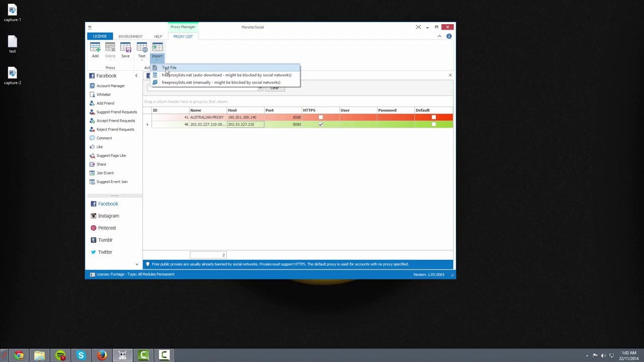Image resolution: width=644 pixels, height=362 pixels.
Task: Open Spotify from the taskbar
Action: (60, 356)
